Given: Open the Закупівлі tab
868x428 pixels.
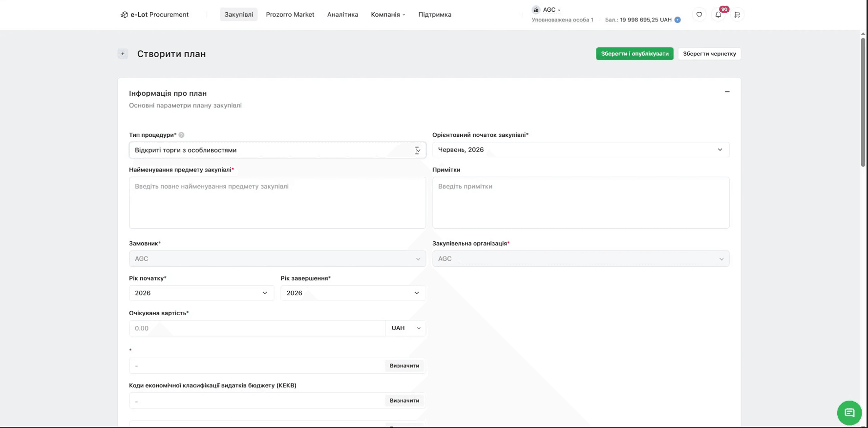Looking at the screenshot, I should pos(239,15).
